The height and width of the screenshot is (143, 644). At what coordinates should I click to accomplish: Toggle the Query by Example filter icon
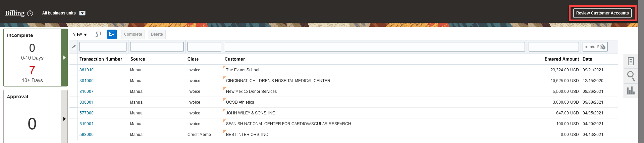(x=112, y=34)
